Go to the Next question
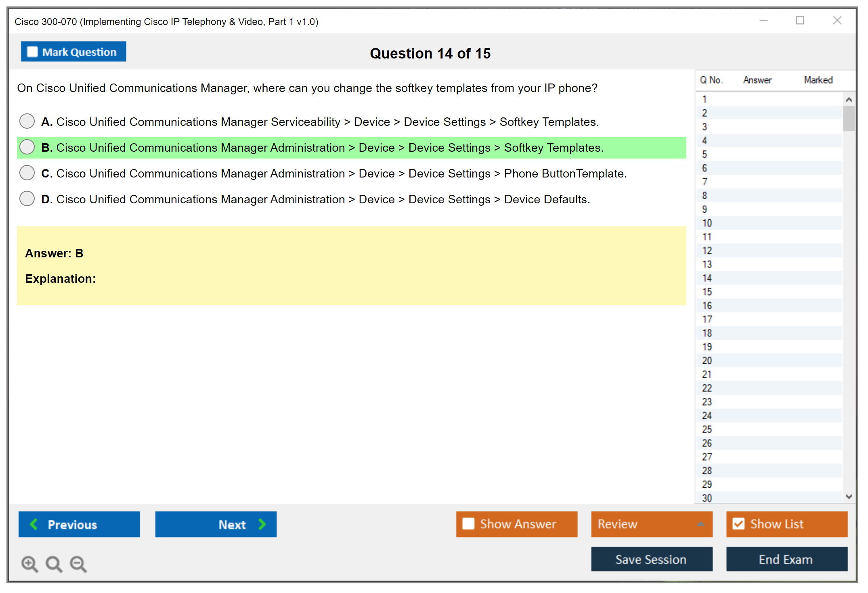 coord(216,524)
